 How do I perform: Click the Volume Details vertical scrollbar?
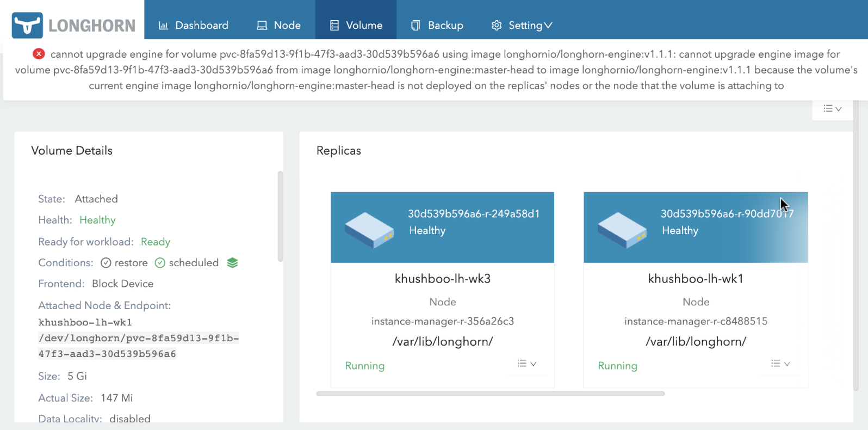coord(280,217)
